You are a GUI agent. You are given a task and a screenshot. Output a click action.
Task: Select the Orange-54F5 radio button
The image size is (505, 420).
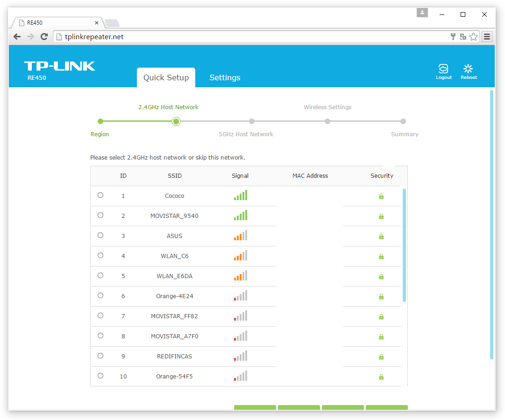click(x=100, y=376)
